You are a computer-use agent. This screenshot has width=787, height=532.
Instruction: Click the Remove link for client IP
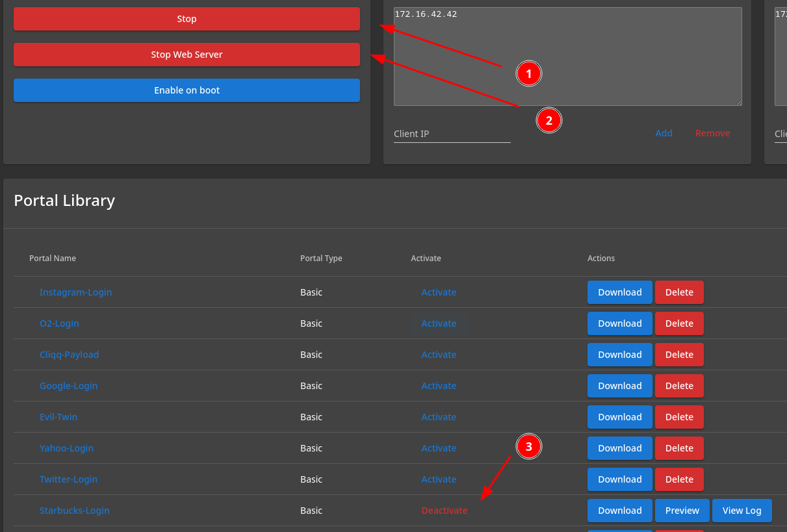click(712, 133)
